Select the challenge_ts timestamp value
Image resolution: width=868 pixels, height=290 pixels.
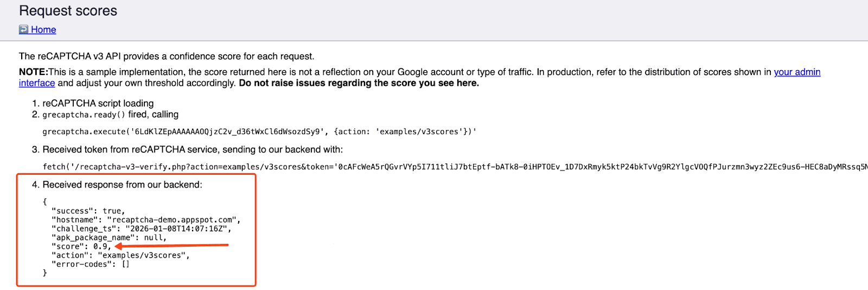click(x=177, y=229)
